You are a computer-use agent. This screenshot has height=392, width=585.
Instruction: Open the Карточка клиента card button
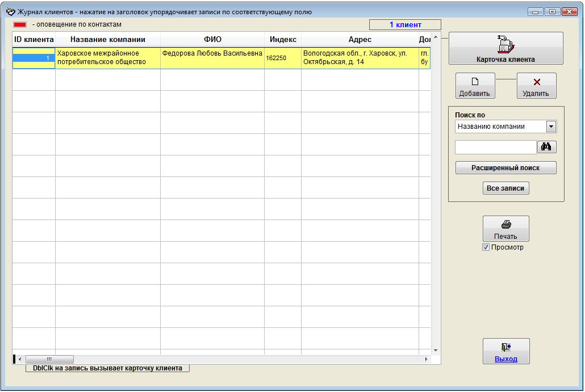point(505,48)
